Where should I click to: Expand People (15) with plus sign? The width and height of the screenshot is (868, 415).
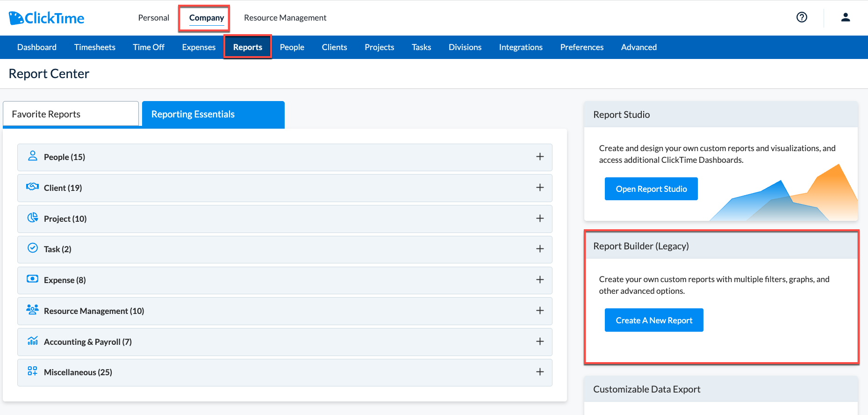pos(540,157)
